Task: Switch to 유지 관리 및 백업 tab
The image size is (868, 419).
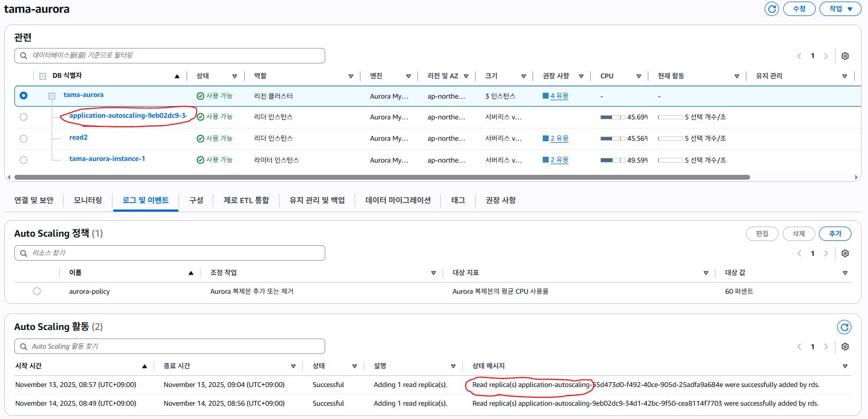Action: pyautogui.click(x=317, y=200)
